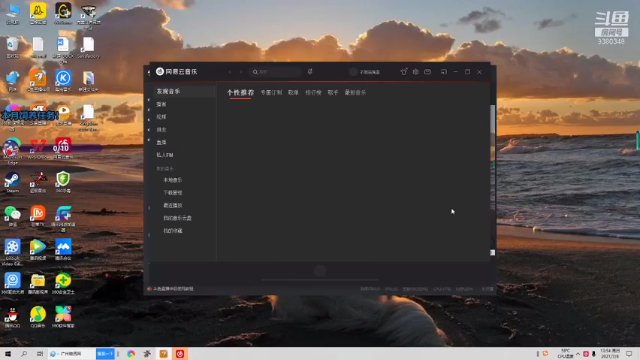Click the playback progress bar
The width and height of the screenshot is (640, 360).
320,280
